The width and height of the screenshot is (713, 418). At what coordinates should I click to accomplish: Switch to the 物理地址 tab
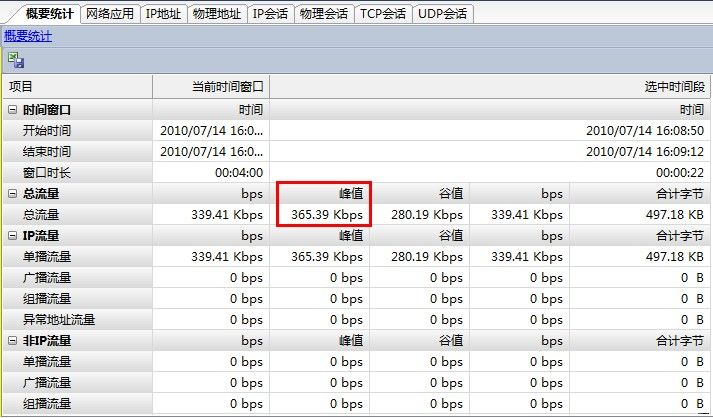pyautogui.click(x=217, y=14)
